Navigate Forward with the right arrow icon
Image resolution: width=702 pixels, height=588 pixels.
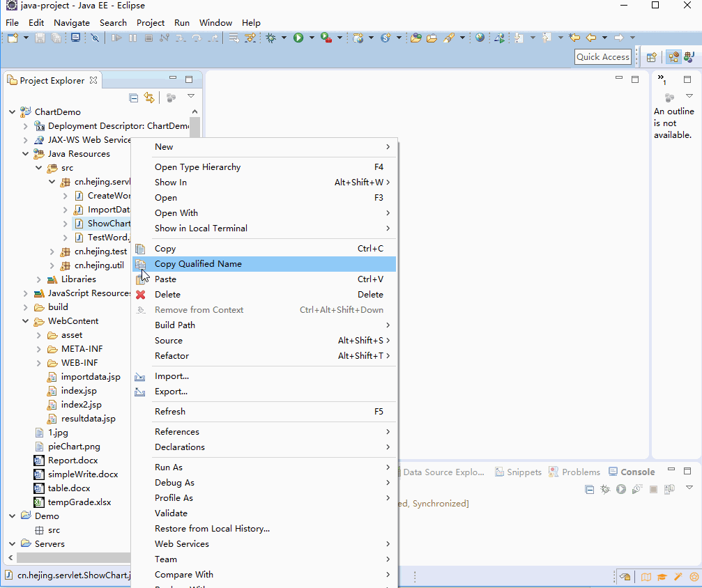619,38
